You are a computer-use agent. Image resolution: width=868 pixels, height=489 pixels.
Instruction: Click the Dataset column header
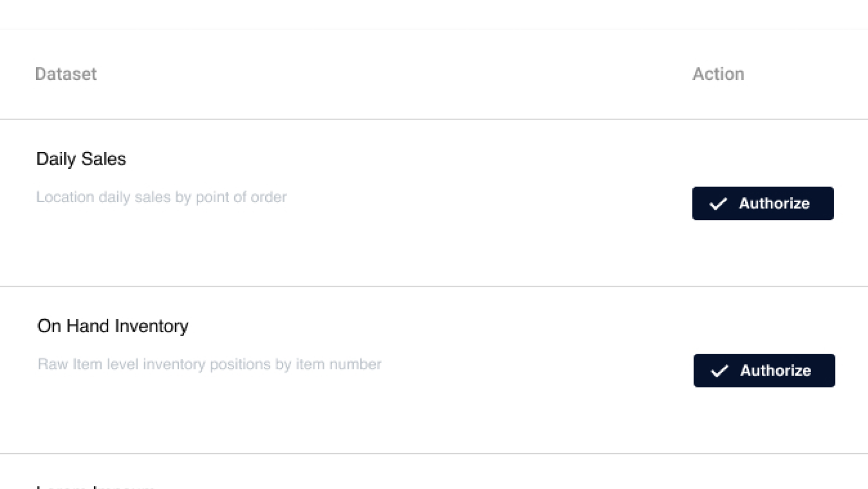66,74
